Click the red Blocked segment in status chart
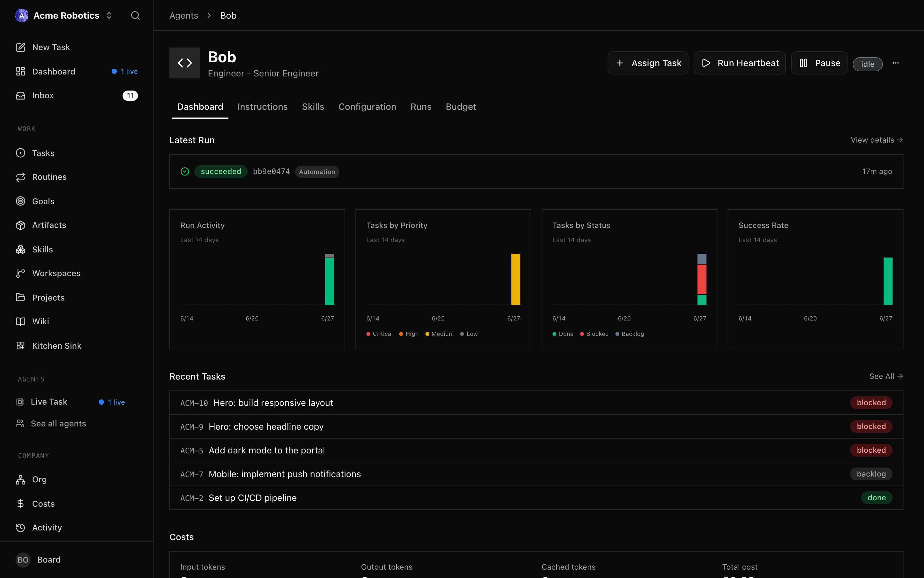This screenshot has width=924, height=578. click(702, 279)
